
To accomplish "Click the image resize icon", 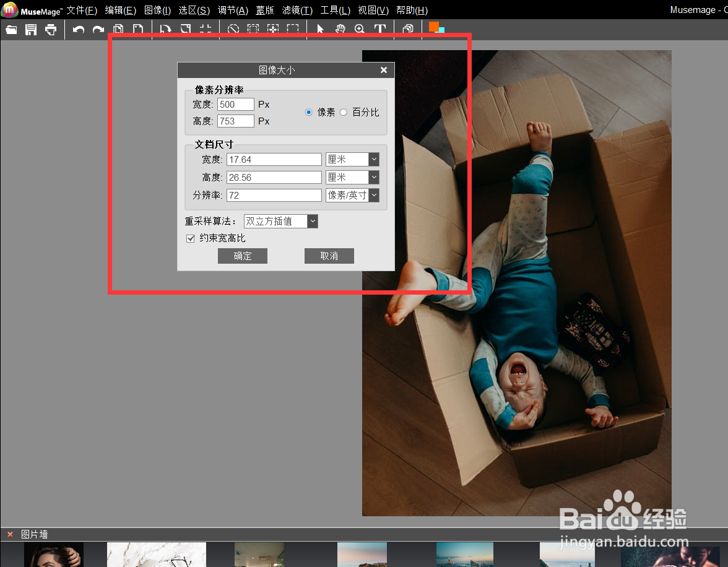I will coord(186,29).
